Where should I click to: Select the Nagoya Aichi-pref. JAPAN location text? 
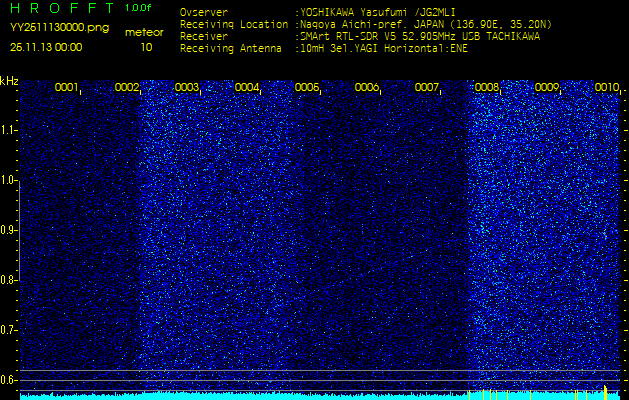pos(426,24)
